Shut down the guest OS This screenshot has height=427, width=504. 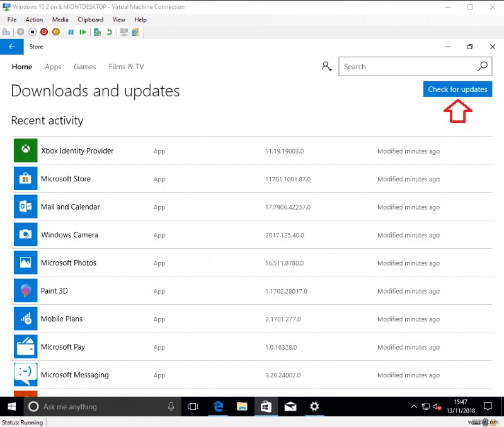click(45, 32)
